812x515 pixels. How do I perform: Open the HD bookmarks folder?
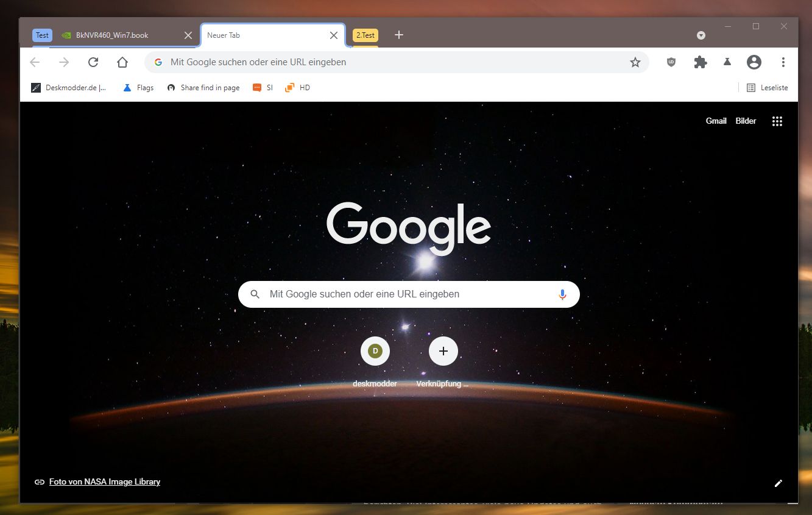[297, 88]
